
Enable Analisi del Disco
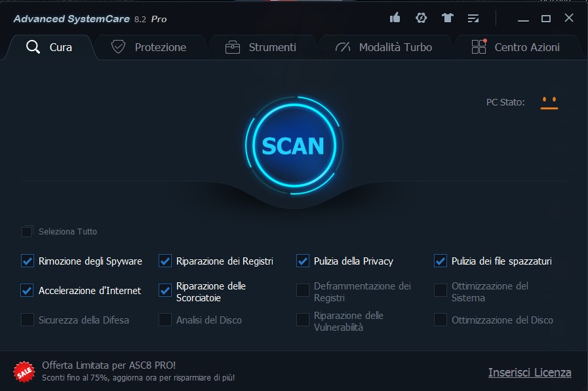click(x=165, y=320)
